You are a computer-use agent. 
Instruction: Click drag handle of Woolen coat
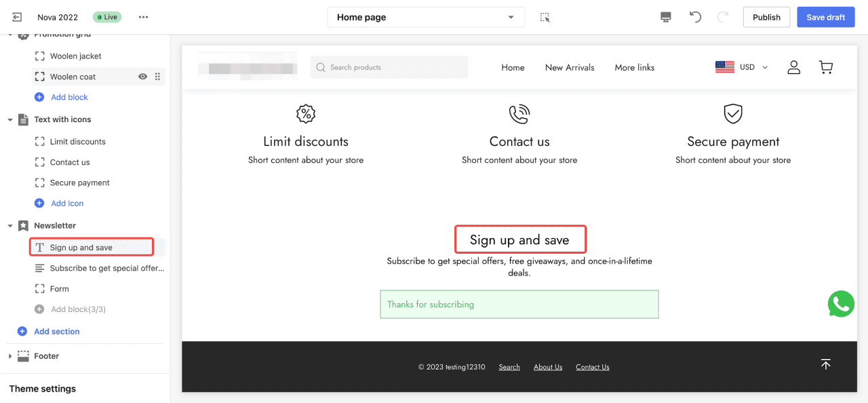(157, 77)
